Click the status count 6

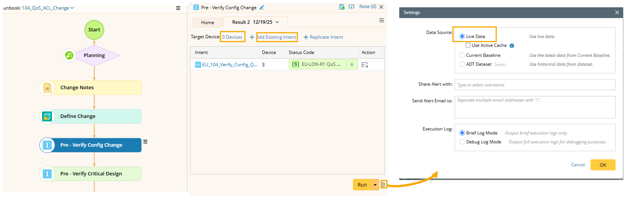[x=352, y=65]
